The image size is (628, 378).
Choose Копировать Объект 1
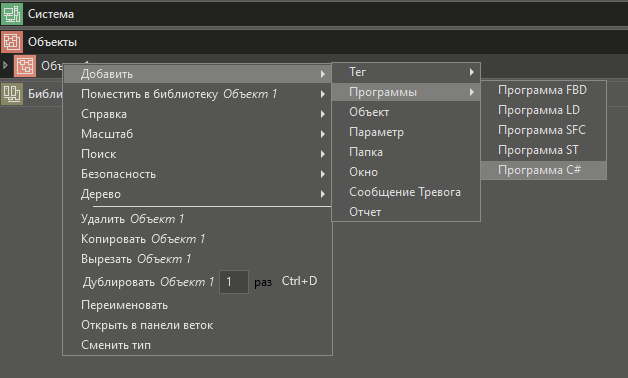(x=197, y=239)
